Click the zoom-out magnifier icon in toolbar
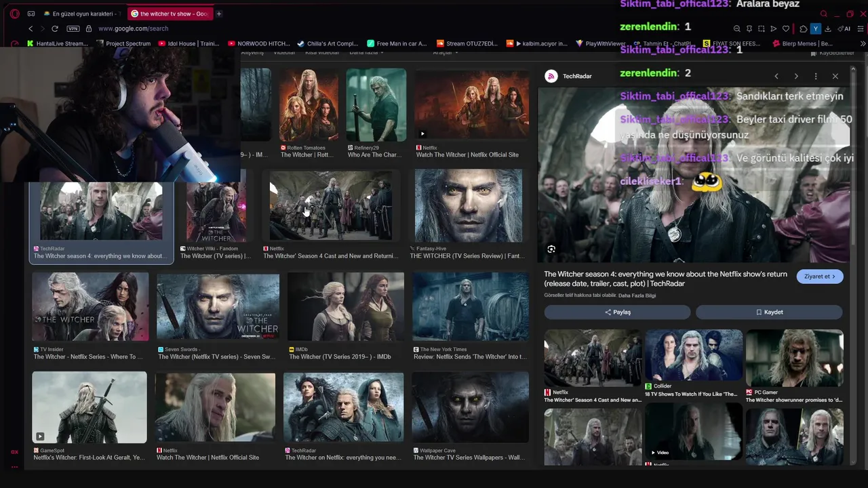This screenshot has height=488, width=868. click(x=737, y=28)
